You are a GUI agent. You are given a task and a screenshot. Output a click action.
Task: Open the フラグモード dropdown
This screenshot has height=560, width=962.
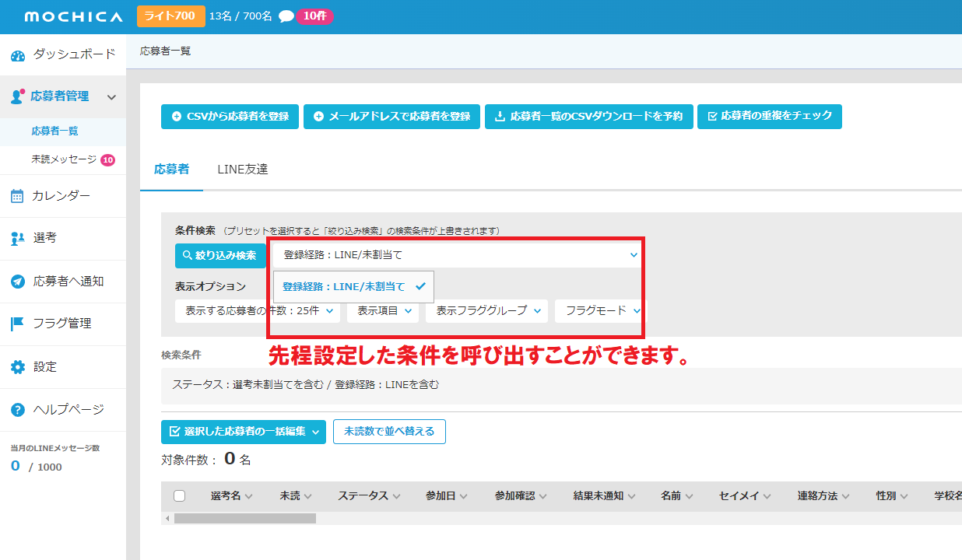tap(600, 310)
